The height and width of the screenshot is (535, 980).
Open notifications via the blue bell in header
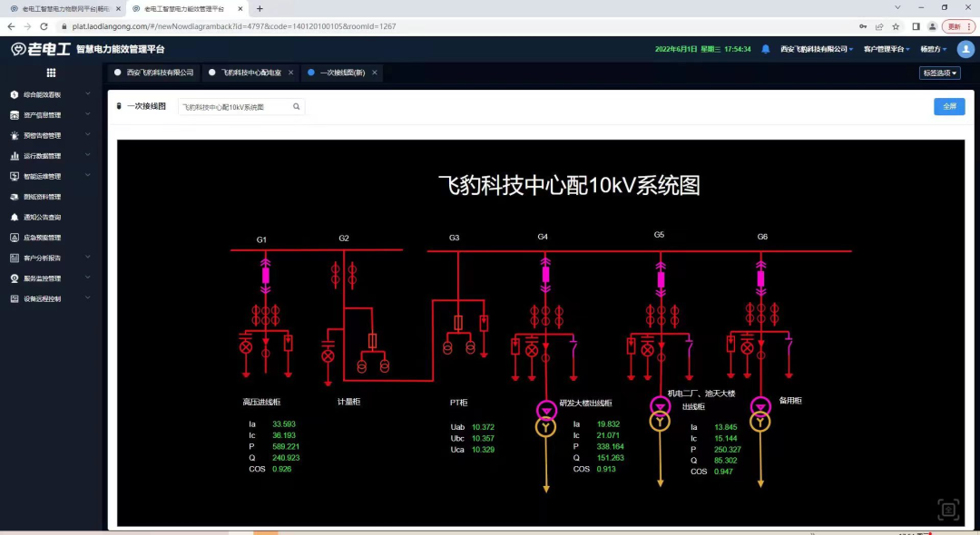[x=766, y=49]
